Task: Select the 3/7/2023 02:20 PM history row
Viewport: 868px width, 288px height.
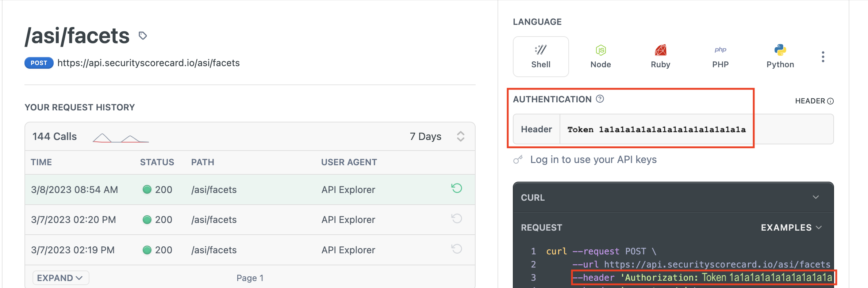Action: point(250,220)
